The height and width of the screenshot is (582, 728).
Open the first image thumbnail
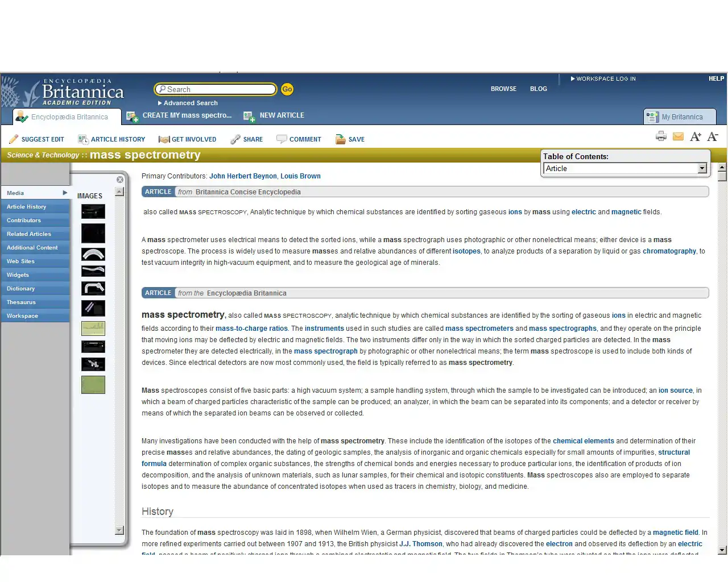[x=93, y=211]
